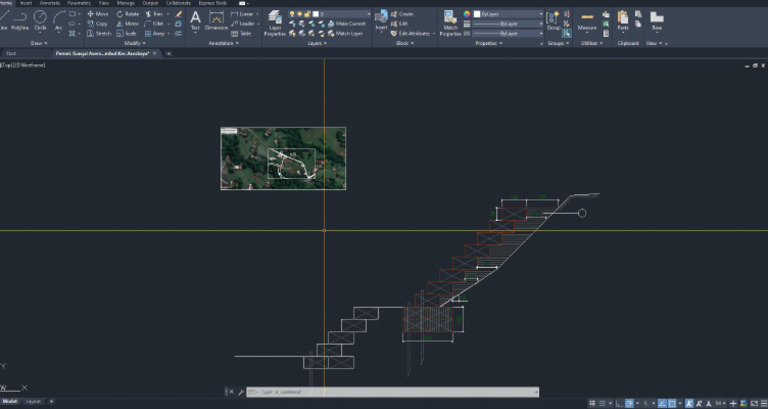Viewport: 768px width, 409px height.
Task: Click Edit Attributes button
Action: [x=410, y=33]
